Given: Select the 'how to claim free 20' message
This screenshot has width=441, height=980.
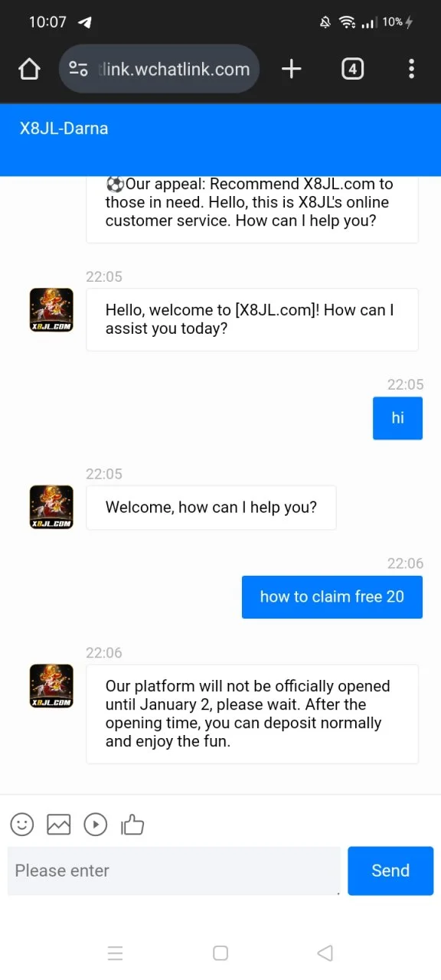Looking at the screenshot, I should (x=332, y=597).
